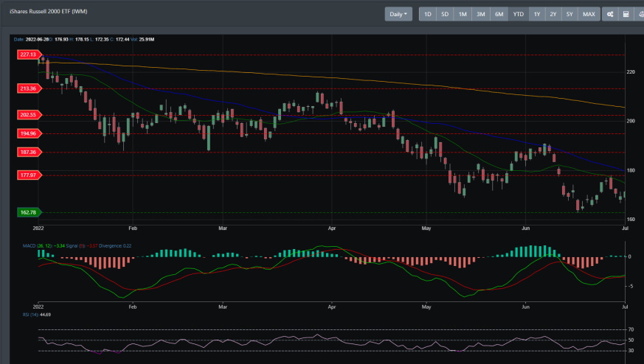Click the 194.96 price level label

pyautogui.click(x=29, y=133)
